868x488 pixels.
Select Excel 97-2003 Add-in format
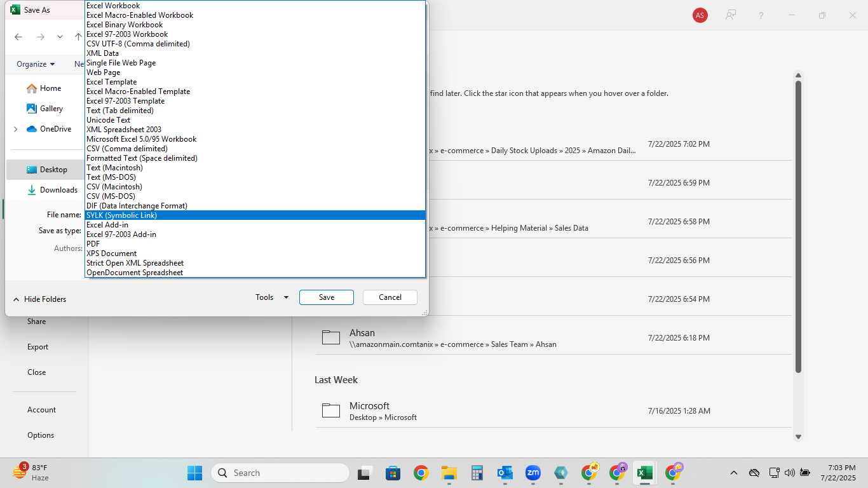(255, 234)
